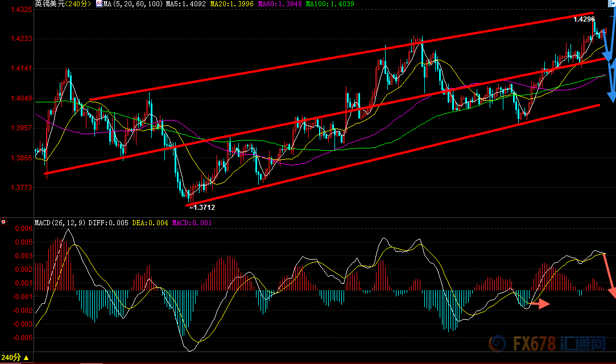Click the 英镑美元<240分> chart title
Viewport: 616px width, 364px height.
coord(63,4)
